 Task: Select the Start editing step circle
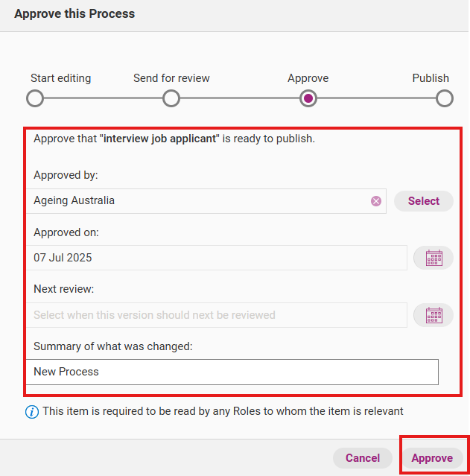point(35,98)
